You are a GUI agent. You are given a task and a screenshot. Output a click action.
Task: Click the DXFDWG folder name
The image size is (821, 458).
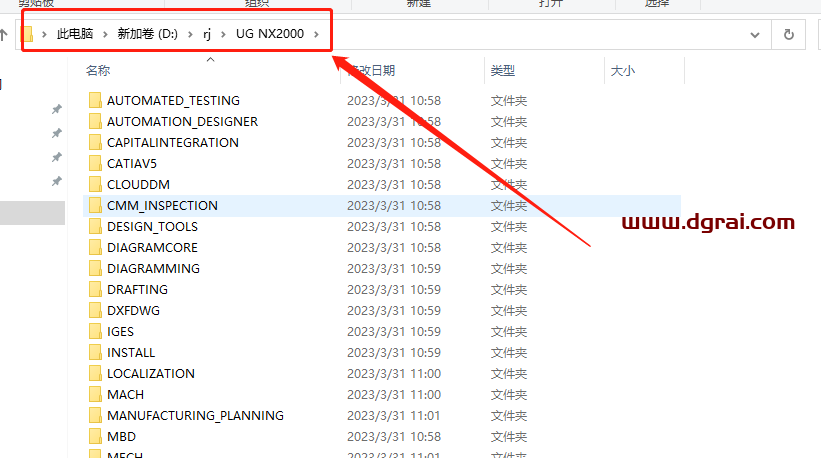pos(134,310)
